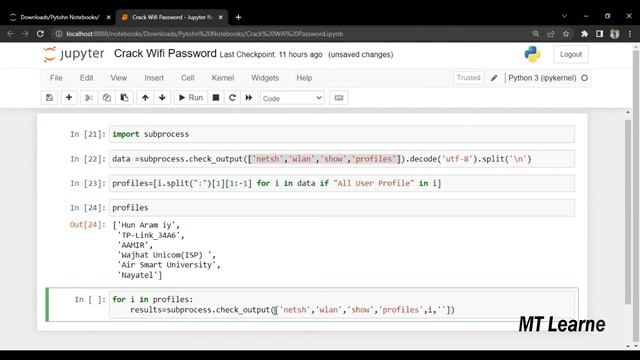Run the selected cell
Viewport: 640px width, 360px height.
(x=191, y=98)
